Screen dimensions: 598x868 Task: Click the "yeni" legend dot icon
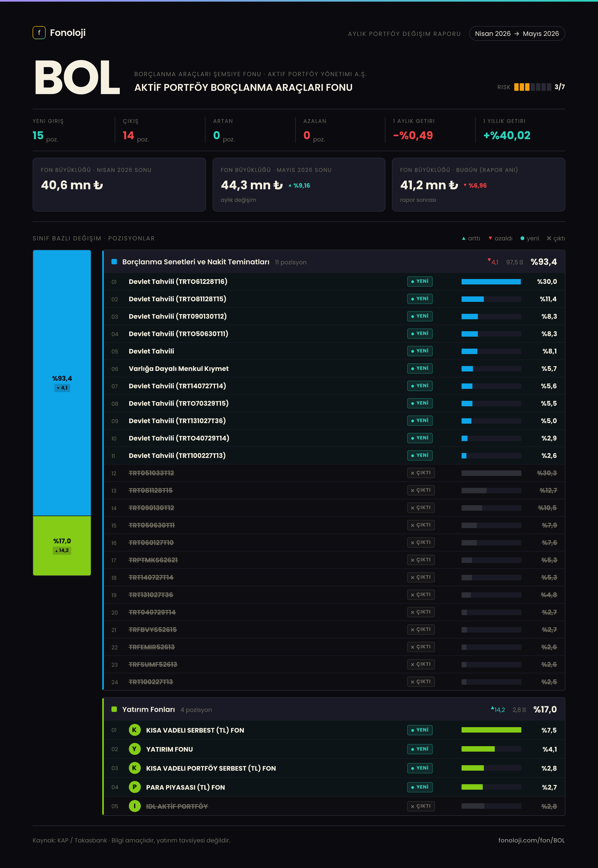522,238
